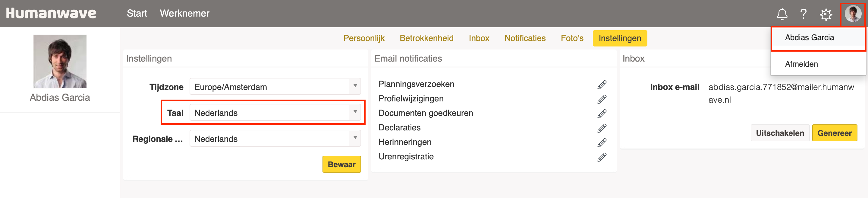Click the profile photo of Abdias Garcia
868x198 pixels.
(x=60, y=61)
